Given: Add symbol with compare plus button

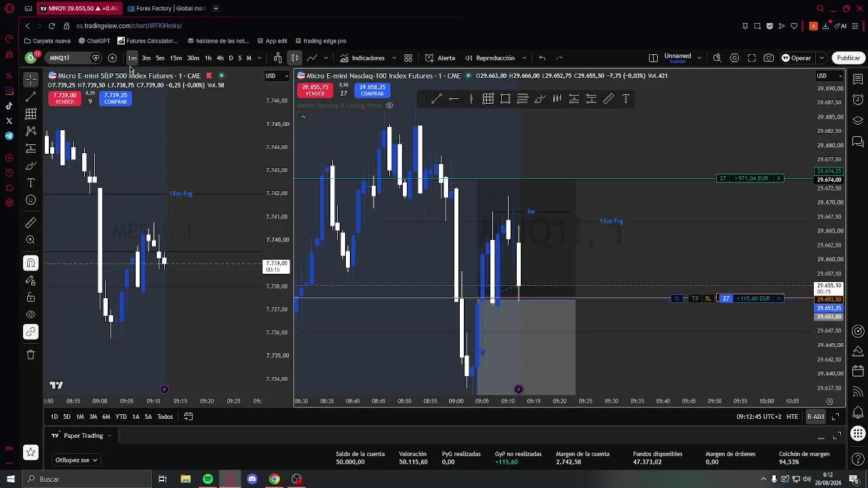Looking at the screenshot, I should 112,58.
